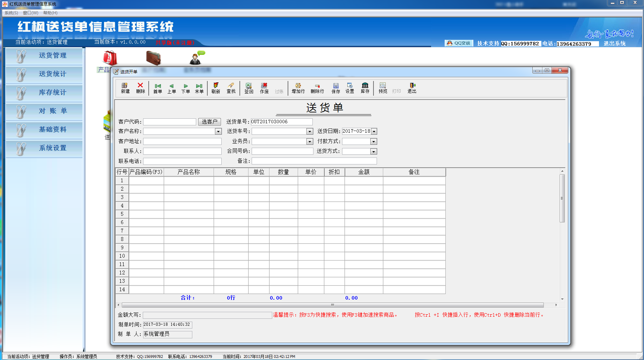Focus the 联系电话 input field

tap(182, 161)
